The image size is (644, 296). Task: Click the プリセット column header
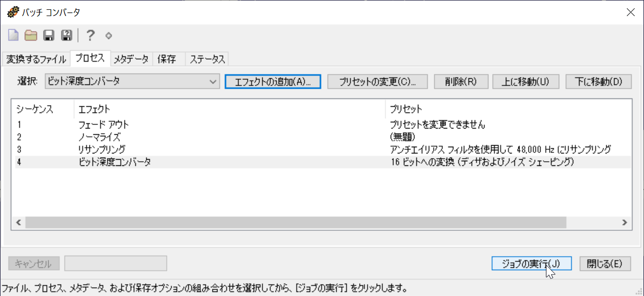(406, 109)
